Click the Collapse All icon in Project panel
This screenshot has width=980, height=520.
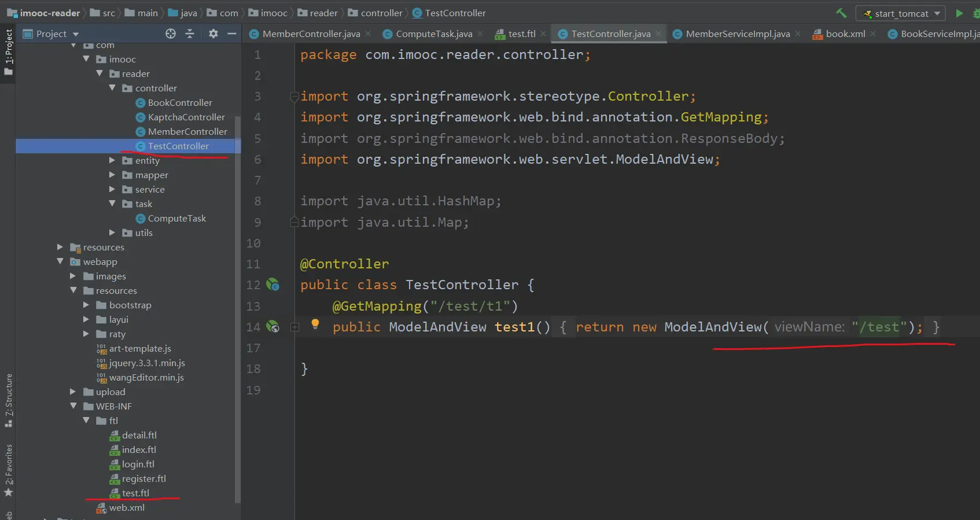[190, 34]
